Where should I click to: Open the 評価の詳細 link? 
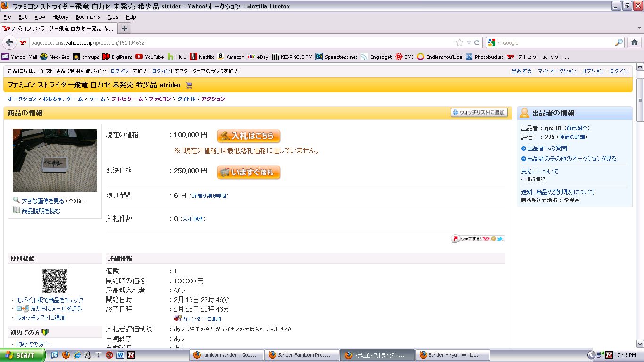point(572,137)
